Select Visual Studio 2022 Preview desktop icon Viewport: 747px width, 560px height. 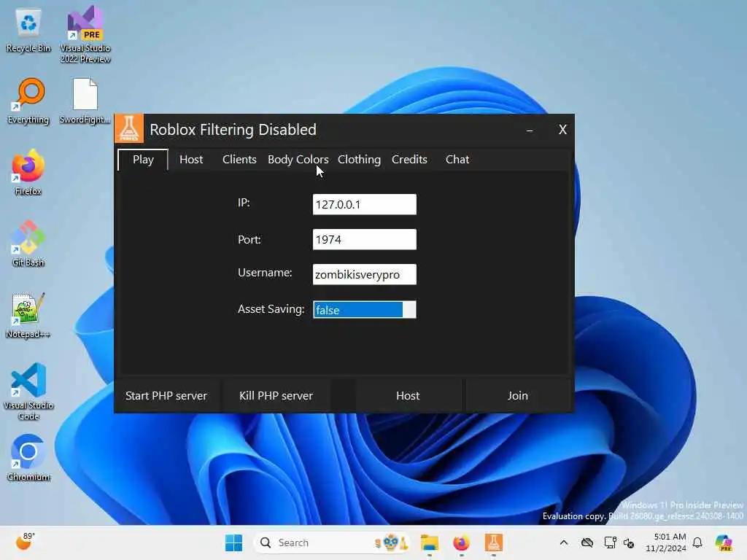click(x=85, y=34)
